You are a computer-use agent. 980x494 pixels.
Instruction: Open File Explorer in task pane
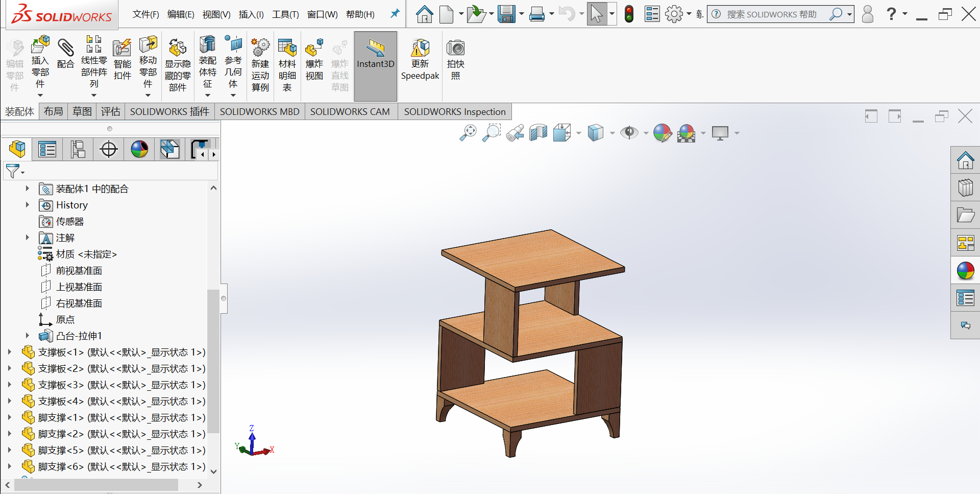point(965,216)
